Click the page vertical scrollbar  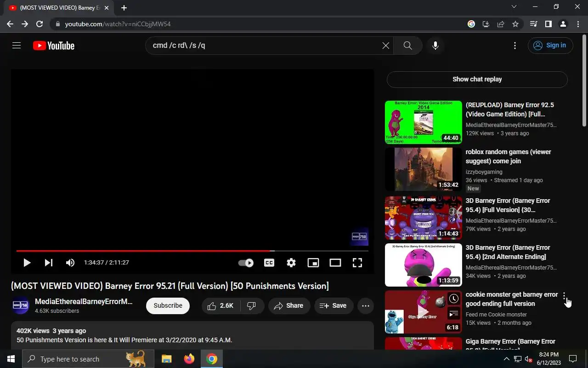pyautogui.click(x=584, y=80)
